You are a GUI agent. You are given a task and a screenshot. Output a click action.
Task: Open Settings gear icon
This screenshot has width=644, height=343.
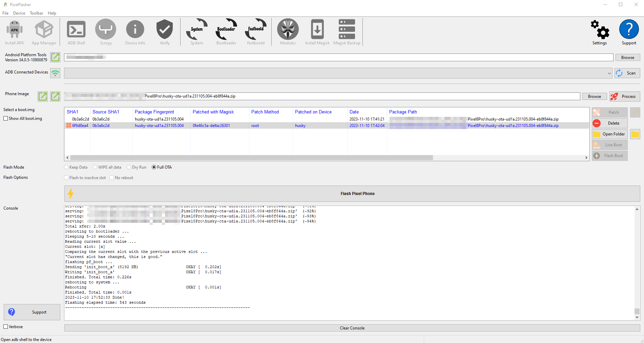pos(600,32)
